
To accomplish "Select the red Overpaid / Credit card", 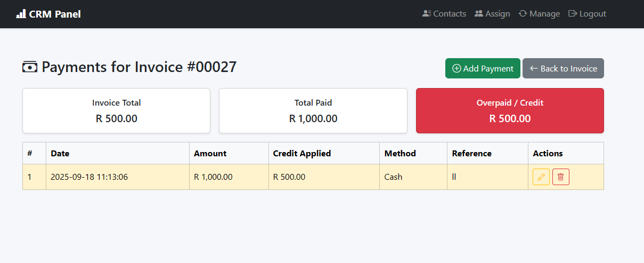I will 510,110.
